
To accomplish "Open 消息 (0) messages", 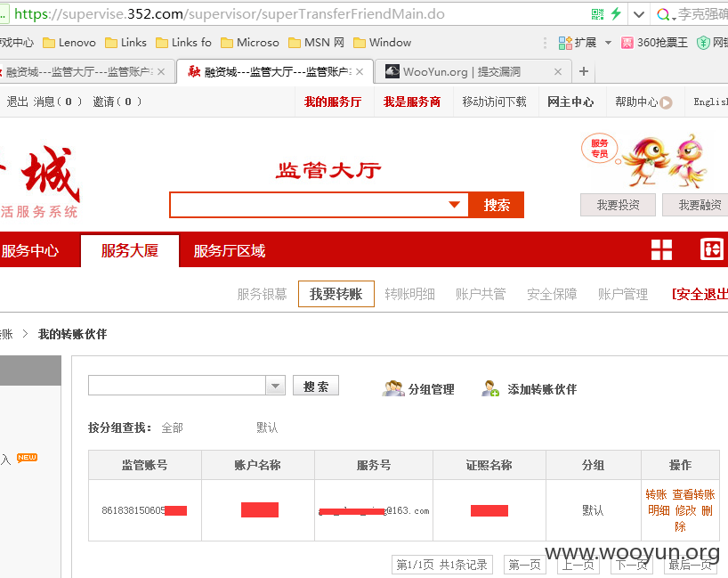I will [x=58, y=102].
